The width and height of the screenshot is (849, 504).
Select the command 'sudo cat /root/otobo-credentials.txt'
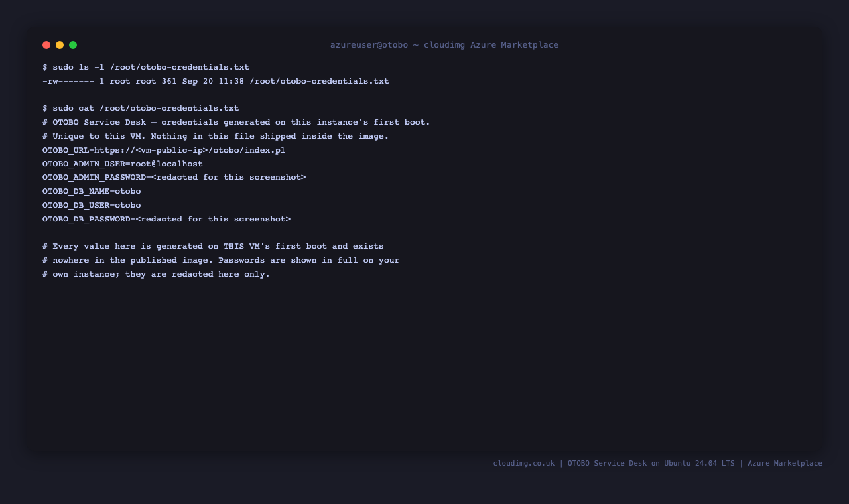tap(146, 109)
